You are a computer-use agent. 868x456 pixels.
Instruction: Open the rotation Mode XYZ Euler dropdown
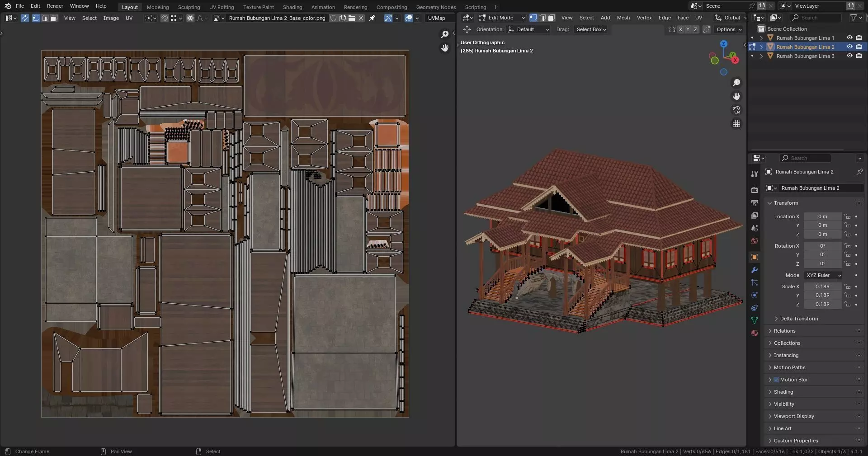(x=823, y=275)
